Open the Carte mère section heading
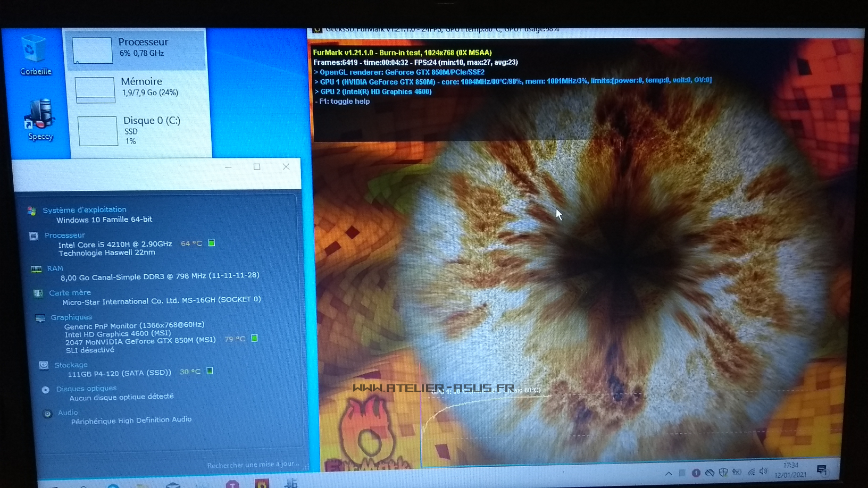 pyautogui.click(x=70, y=292)
